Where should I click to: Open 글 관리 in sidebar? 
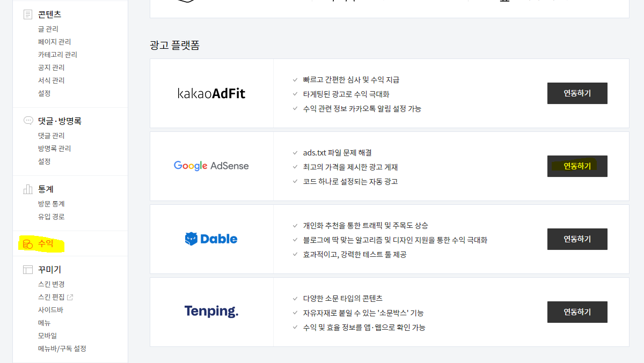tap(48, 29)
